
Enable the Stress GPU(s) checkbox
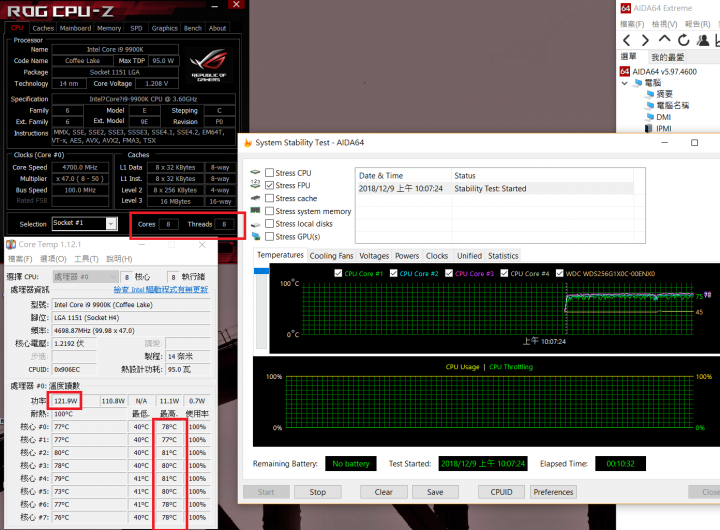click(x=270, y=237)
